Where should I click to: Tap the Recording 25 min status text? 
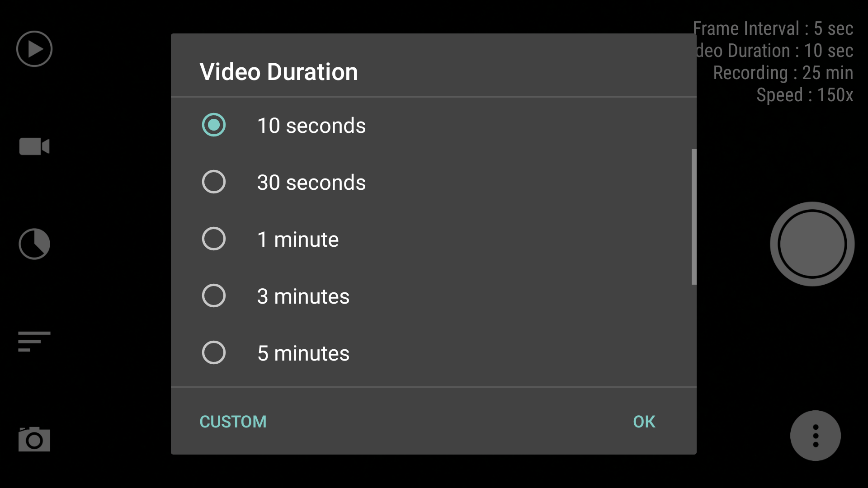click(x=783, y=73)
